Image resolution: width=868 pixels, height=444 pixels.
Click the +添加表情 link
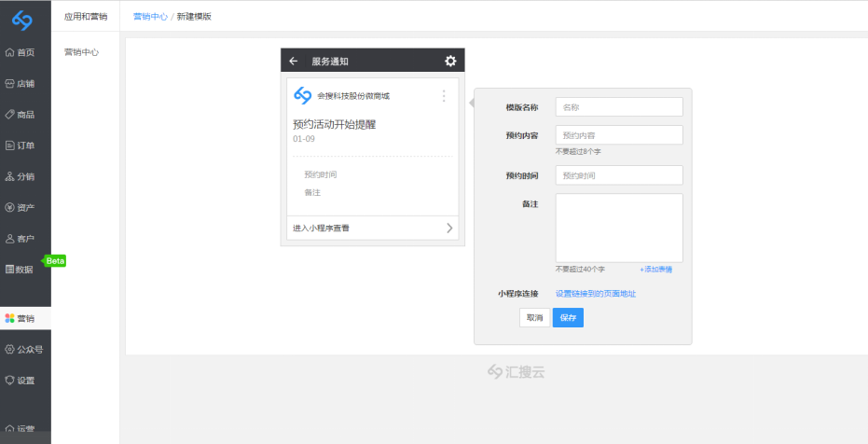click(x=655, y=269)
